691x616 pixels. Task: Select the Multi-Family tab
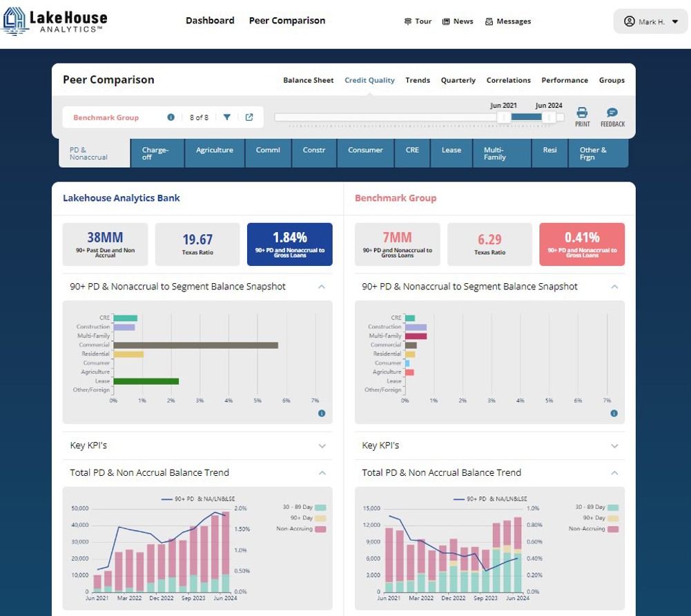pos(502,153)
